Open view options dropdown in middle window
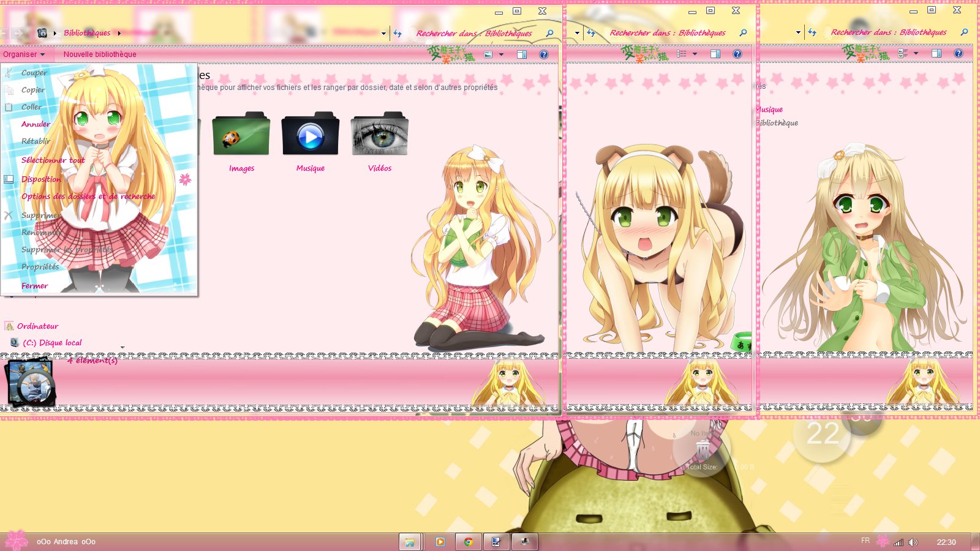 pos(695,54)
